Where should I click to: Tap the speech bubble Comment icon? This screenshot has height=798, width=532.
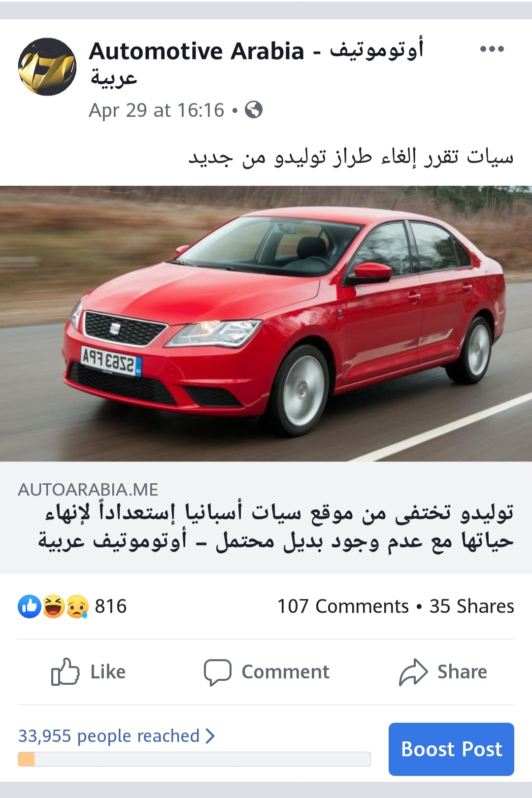tap(217, 672)
